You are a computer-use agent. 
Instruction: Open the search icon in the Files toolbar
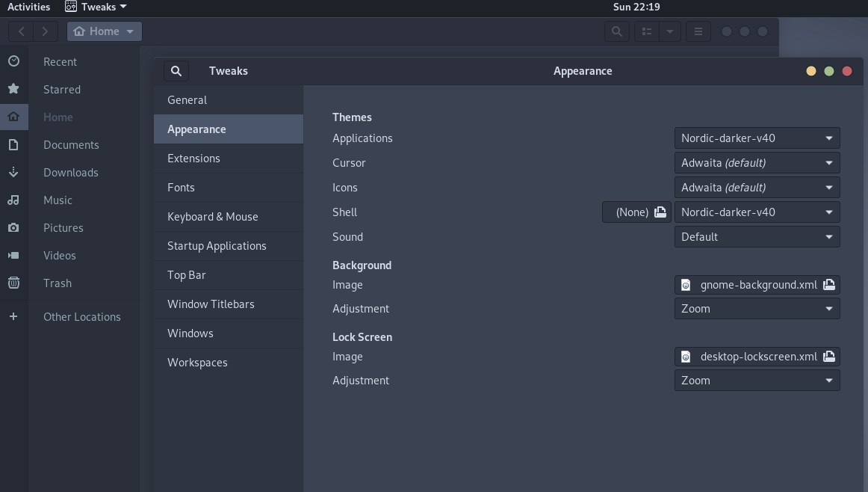point(617,31)
